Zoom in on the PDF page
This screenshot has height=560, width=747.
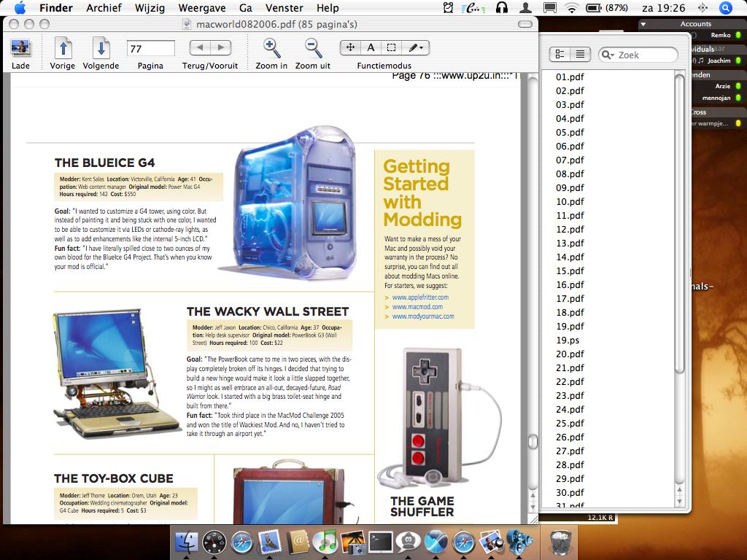click(271, 48)
